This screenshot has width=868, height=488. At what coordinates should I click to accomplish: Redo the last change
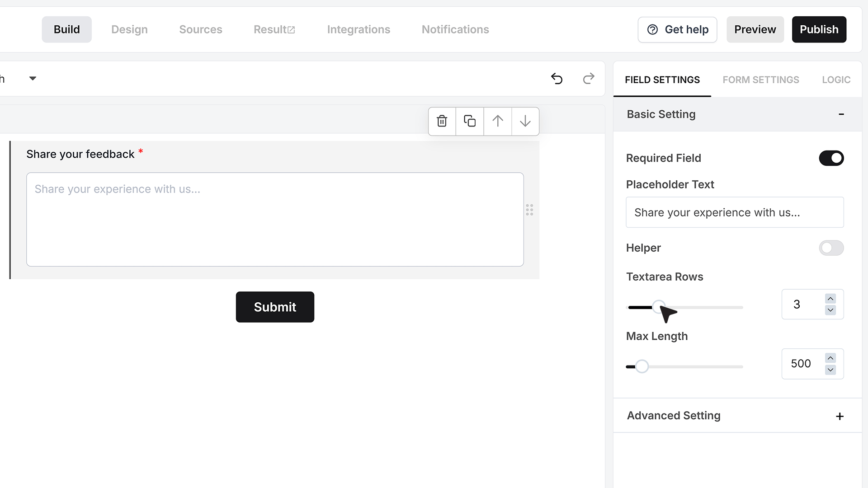[x=588, y=79]
